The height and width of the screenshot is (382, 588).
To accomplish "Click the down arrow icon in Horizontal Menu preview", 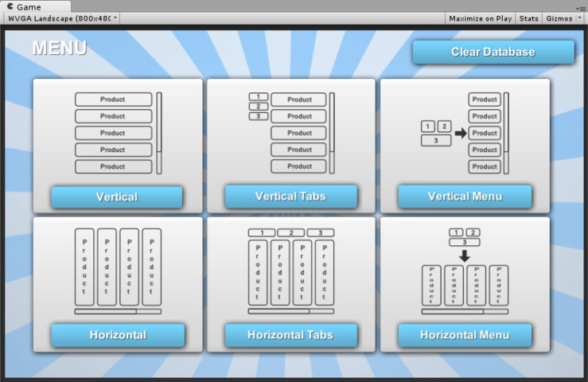I will (465, 256).
